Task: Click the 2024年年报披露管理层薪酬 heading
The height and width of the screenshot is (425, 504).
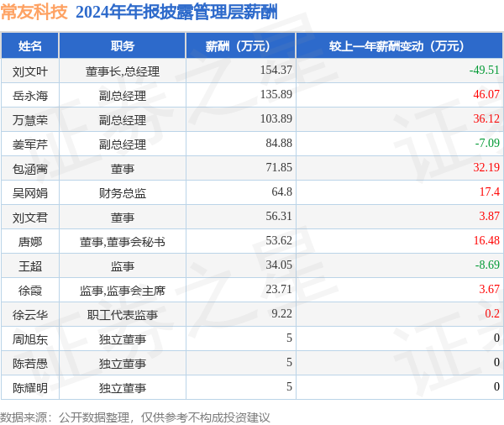Action: point(176,13)
